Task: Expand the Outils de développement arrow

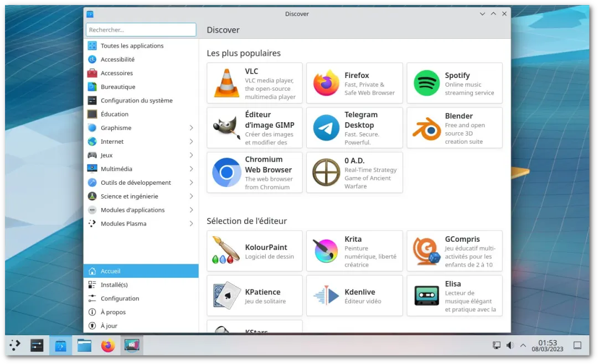Action: click(191, 183)
